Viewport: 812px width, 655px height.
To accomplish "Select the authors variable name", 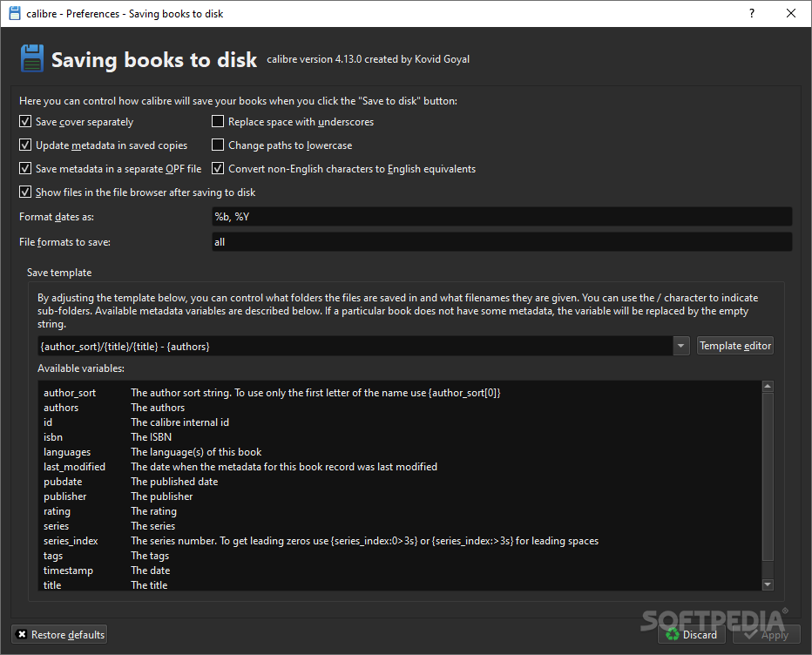I will [x=61, y=408].
